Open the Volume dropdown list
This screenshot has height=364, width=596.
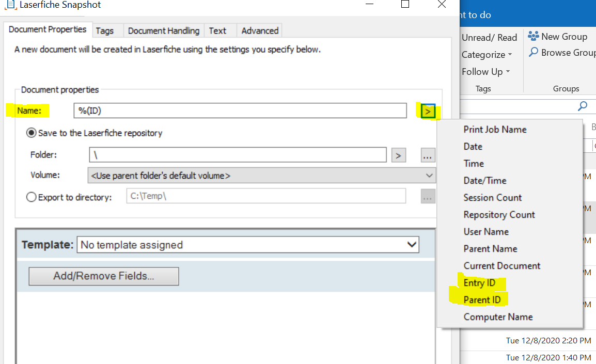click(x=429, y=176)
